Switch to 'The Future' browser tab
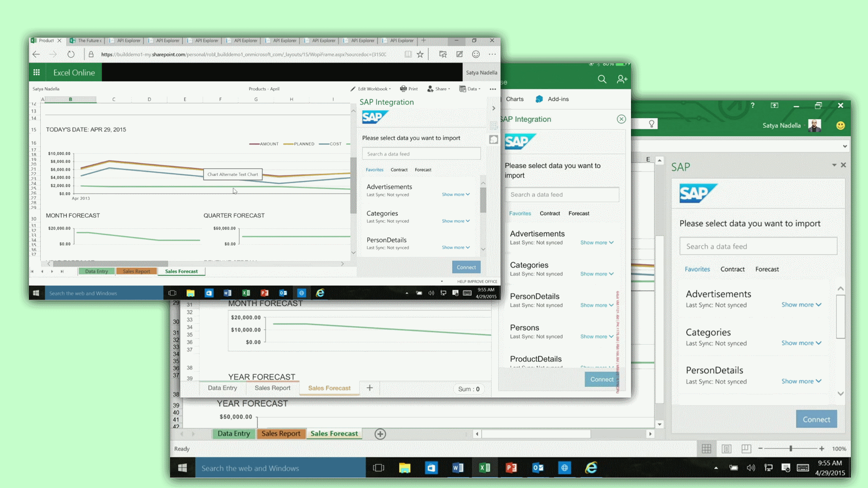This screenshot has width=868, height=488. coord(86,41)
